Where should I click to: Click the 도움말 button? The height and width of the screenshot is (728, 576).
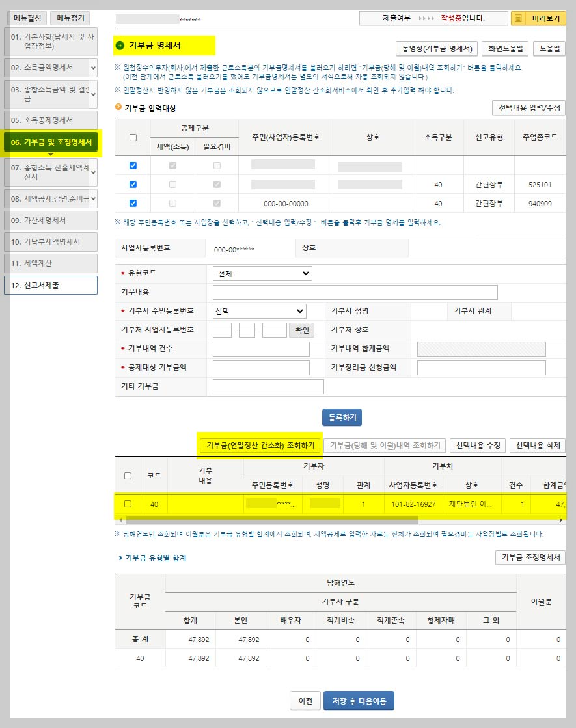pos(549,48)
